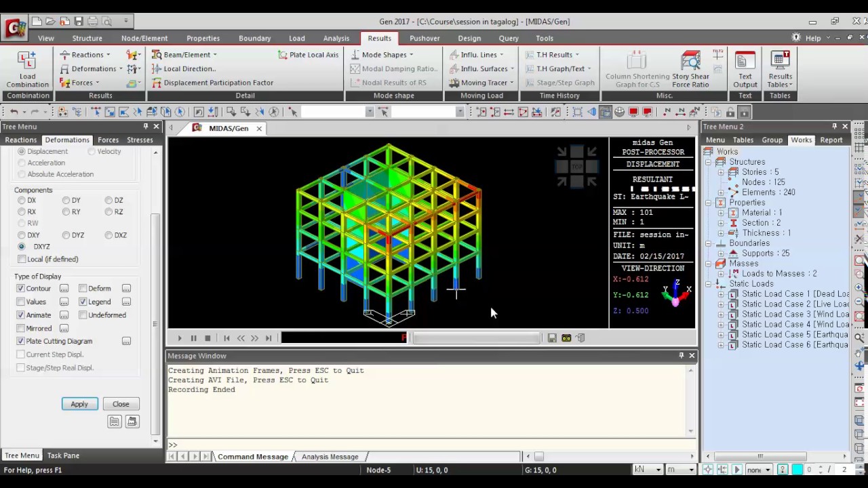Screen dimensions: 868x488
Task: Click the undo arrow in toolbar
Action: point(13,112)
